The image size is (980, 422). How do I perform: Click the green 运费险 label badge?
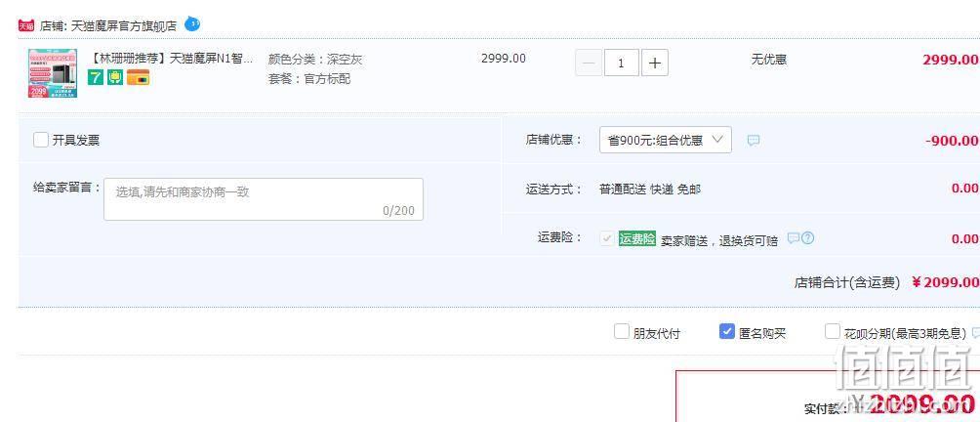(x=636, y=238)
